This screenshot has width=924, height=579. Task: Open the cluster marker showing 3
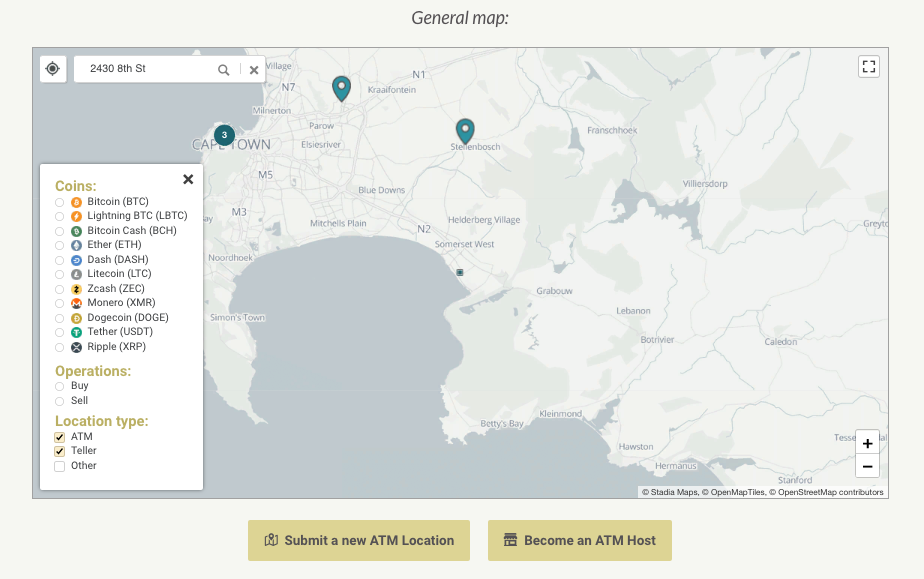click(x=224, y=135)
